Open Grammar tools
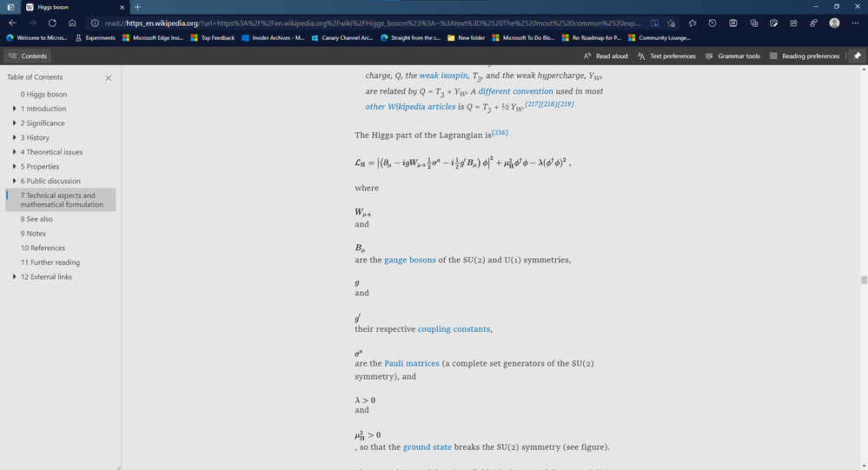This screenshot has height=470, width=868. click(x=732, y=56)
